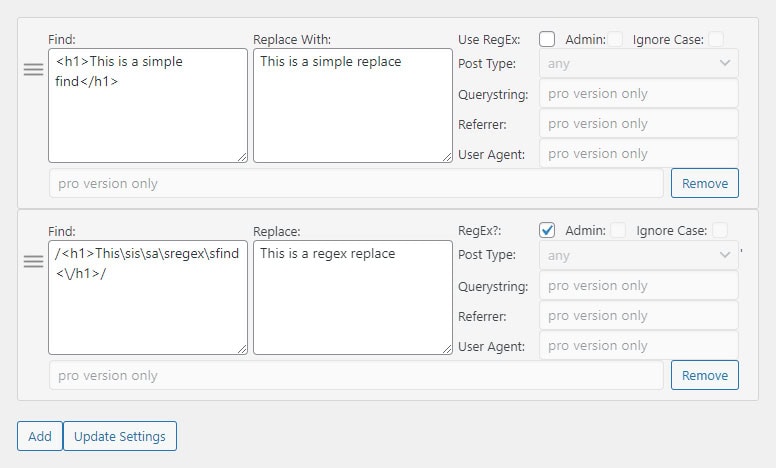Click resize grip of the regex Find textarea
The height and width of the screenshot is (468, 776).
click(x=242, y=349)
